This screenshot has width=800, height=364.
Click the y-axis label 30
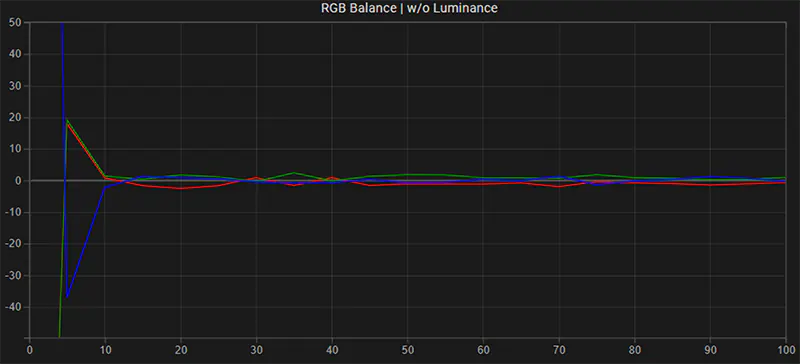15,86
